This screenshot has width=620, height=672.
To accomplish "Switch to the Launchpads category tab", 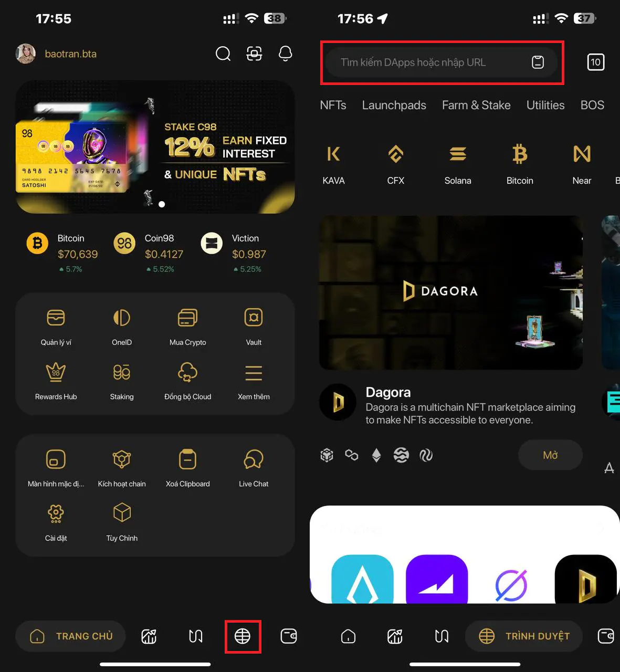I will click(394, 106).
